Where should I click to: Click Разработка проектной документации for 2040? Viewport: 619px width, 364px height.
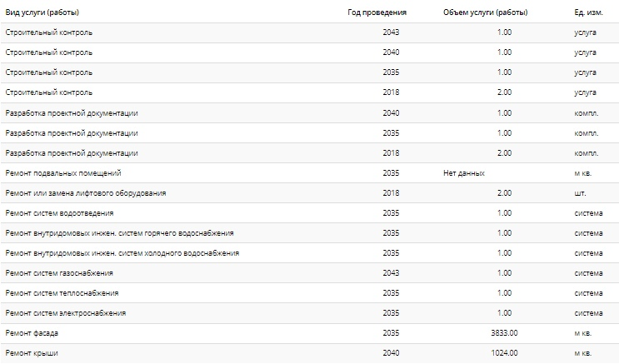pos(310,113)
